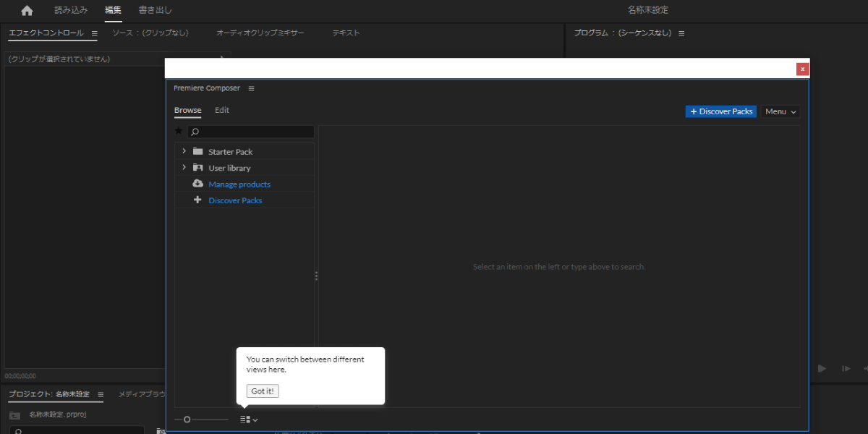Image resolution: width=868 pixels, height=434 pixels.
Task: Click the 00;00;00;00 timecode in effect controls
Action: coord(20,376)
